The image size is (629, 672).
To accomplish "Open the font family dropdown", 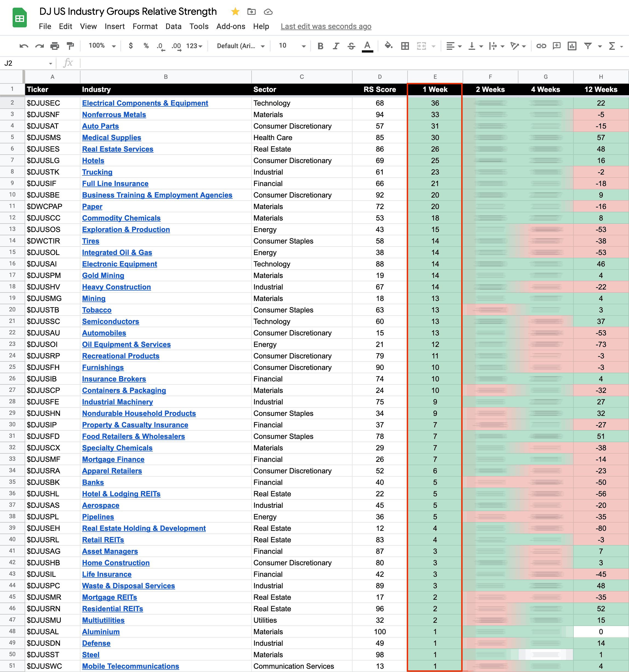I will 241,46.
